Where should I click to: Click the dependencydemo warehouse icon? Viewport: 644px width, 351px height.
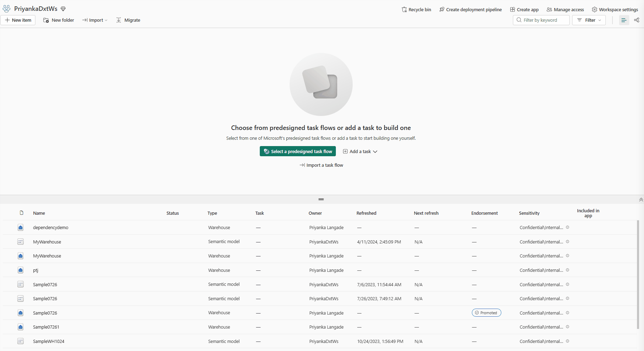[21, 228]
